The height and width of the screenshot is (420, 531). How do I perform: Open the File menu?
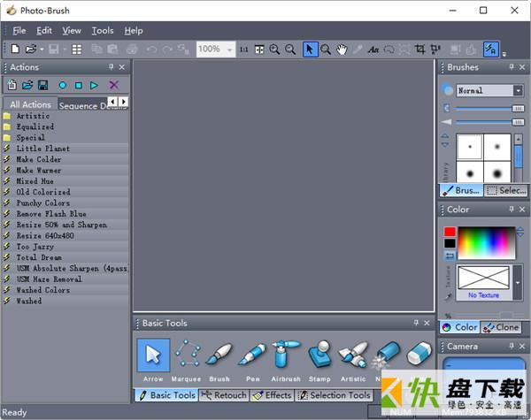click(x=19, y=31)
